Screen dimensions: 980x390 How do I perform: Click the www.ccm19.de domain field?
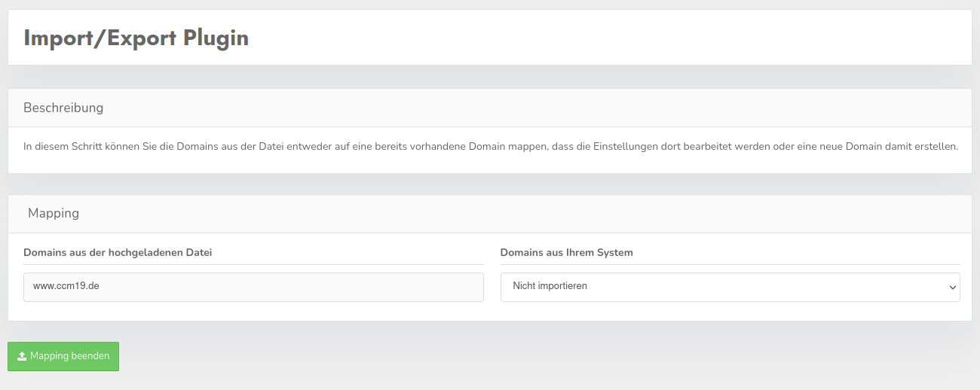[253, 287]
